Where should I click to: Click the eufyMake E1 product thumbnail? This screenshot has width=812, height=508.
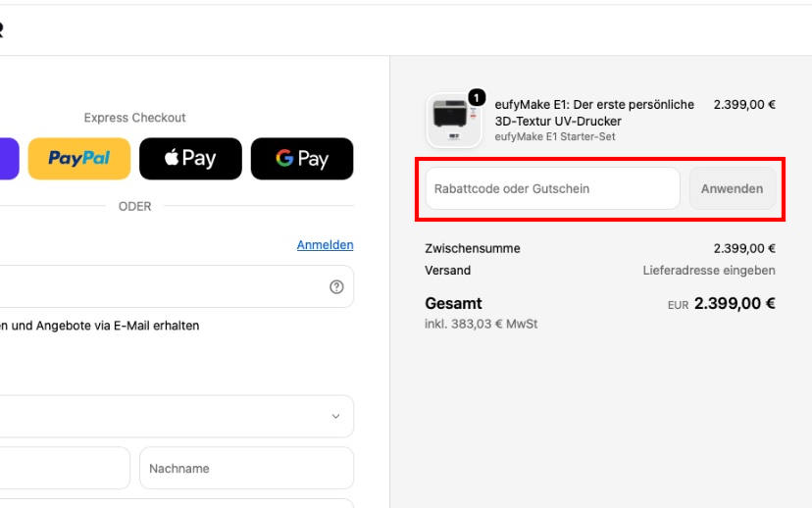454,121
